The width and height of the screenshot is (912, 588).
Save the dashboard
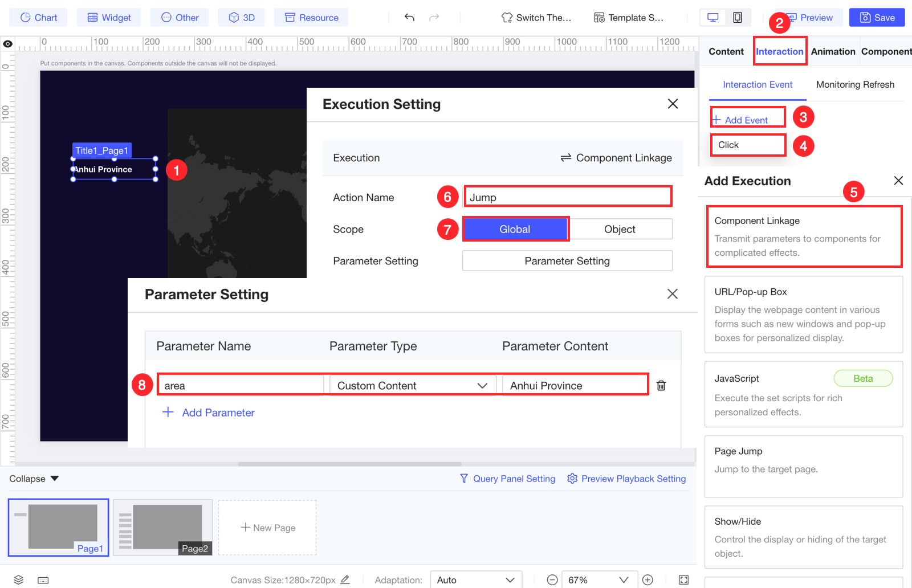[x=877, y=18]
